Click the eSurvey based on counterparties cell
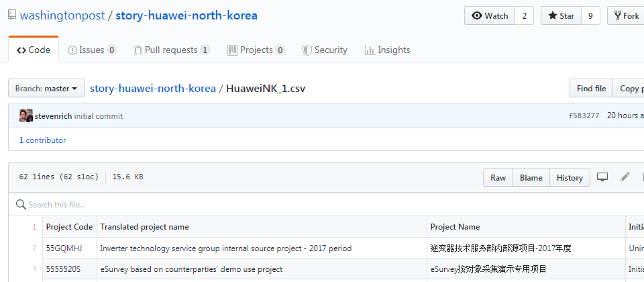This screenshot has width=644, height=282. (262, 269)
